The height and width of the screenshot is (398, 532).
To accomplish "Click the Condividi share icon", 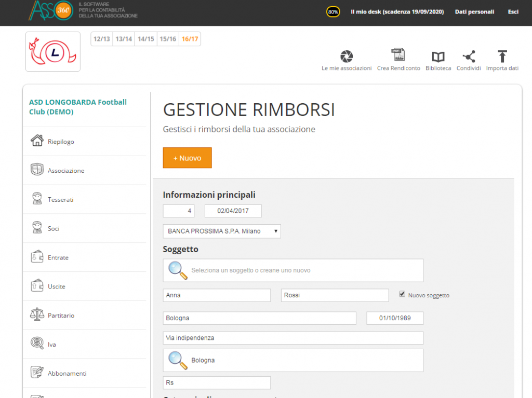I will 469,57.
